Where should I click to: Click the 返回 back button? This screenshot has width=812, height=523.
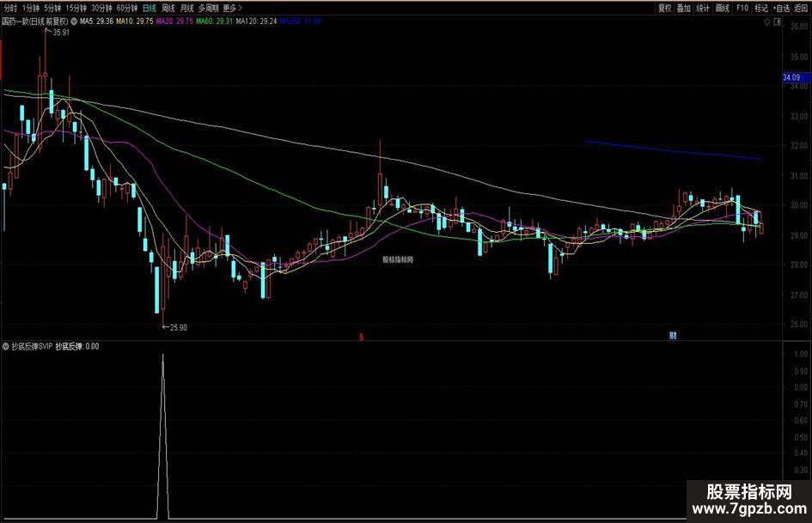pos(801,8)
